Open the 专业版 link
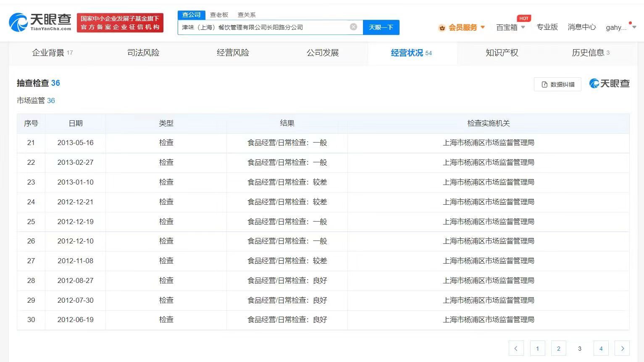Image resolution: width=644 pixels, height=362 pixels. tap(547, 27)
